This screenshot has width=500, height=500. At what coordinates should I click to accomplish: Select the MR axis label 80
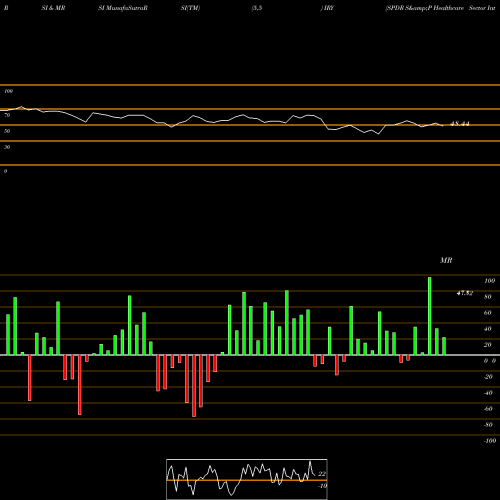click(x=488, y=297)
